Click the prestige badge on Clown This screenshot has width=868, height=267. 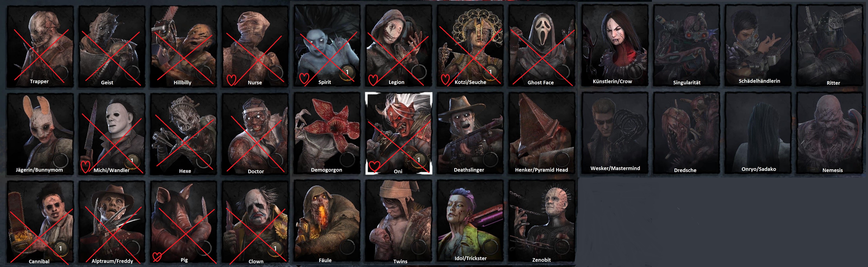(275, 249)
